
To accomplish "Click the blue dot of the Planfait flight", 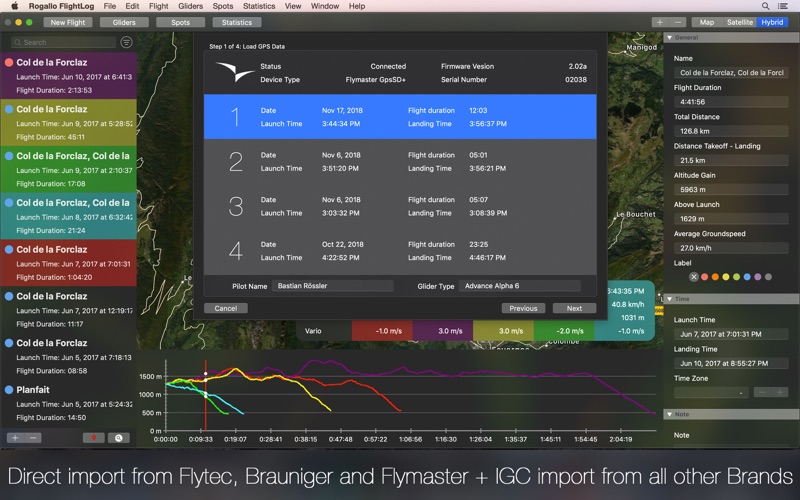I will tap(9, 390).
